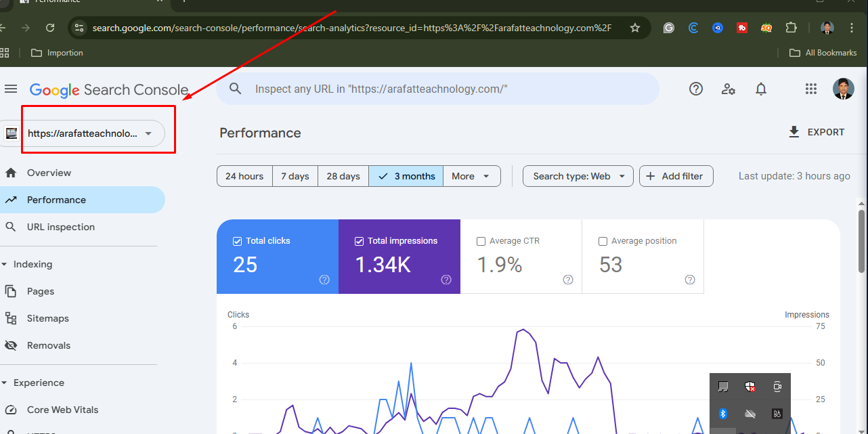Open the TubeBuddy extension icon

[742, 28]
